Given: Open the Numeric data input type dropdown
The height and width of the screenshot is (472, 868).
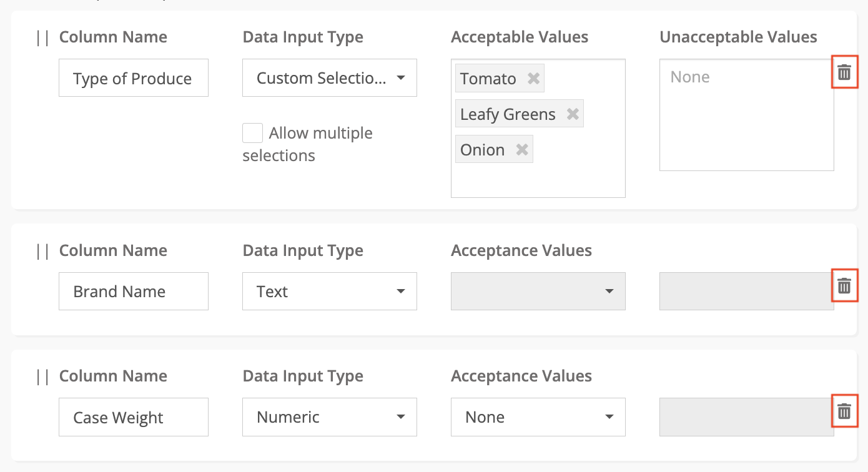Looking at the screenshot, I should (329, 417).
